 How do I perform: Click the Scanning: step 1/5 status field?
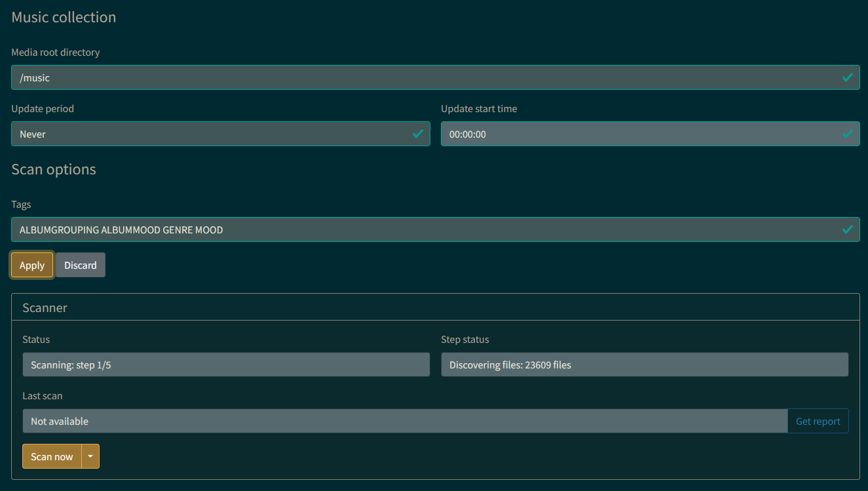(226, 365)
